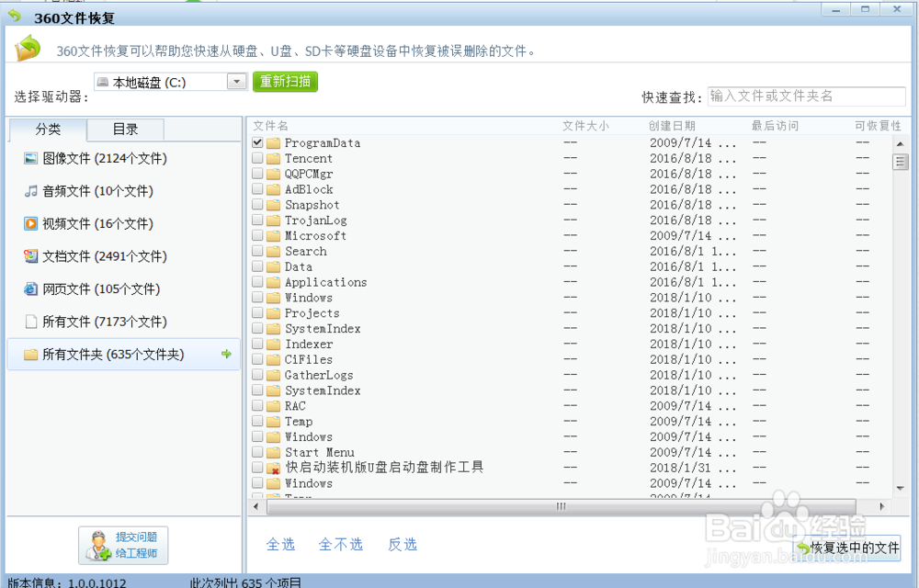Click the horizontal scrollbar left arrow
The height and width of the screenshot is (588, 919).
255,506
